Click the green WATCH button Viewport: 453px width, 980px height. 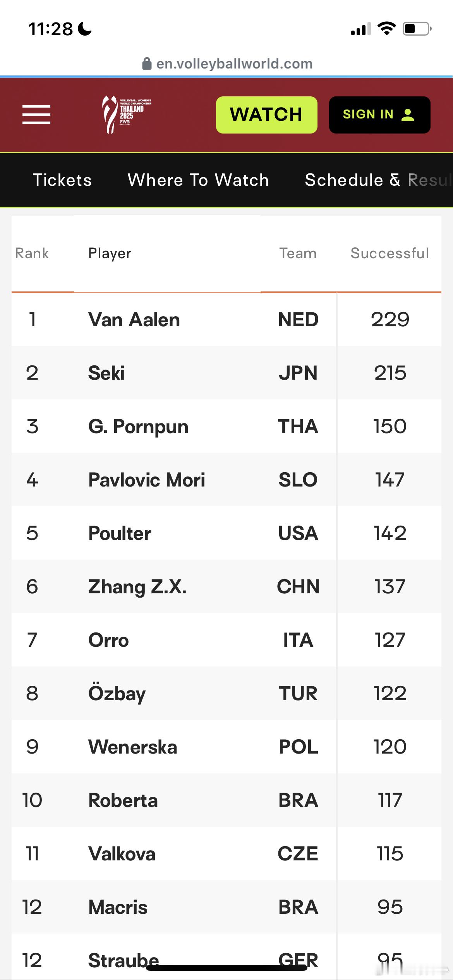click(x=267, y=115)
